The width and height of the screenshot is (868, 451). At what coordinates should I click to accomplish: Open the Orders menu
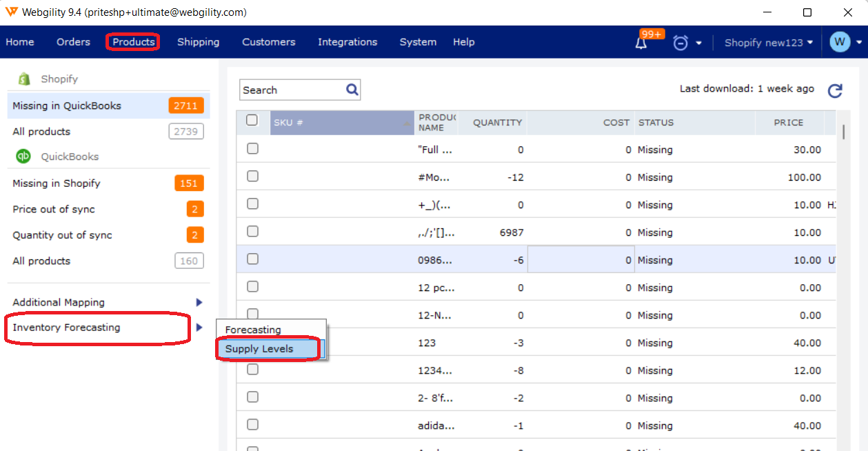(x=73, y=42)
